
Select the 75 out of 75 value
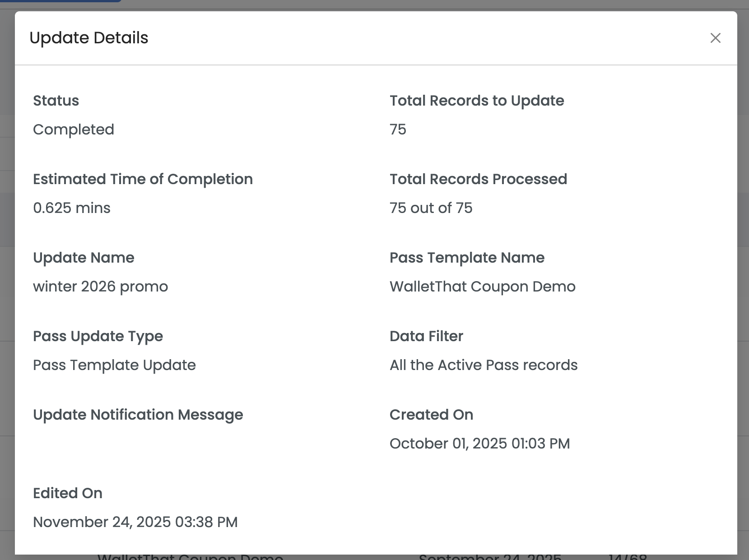[431, 208]
